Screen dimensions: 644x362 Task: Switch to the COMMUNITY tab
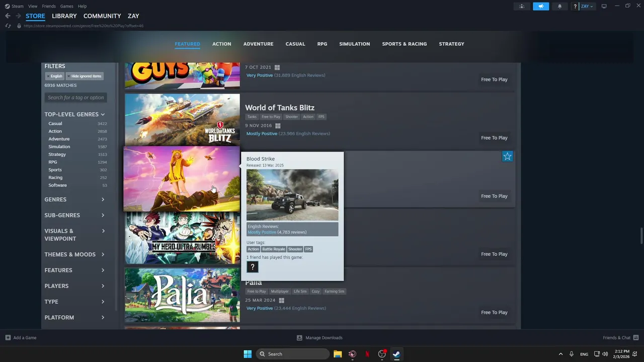pyautogui.click(x=102, y=16)
